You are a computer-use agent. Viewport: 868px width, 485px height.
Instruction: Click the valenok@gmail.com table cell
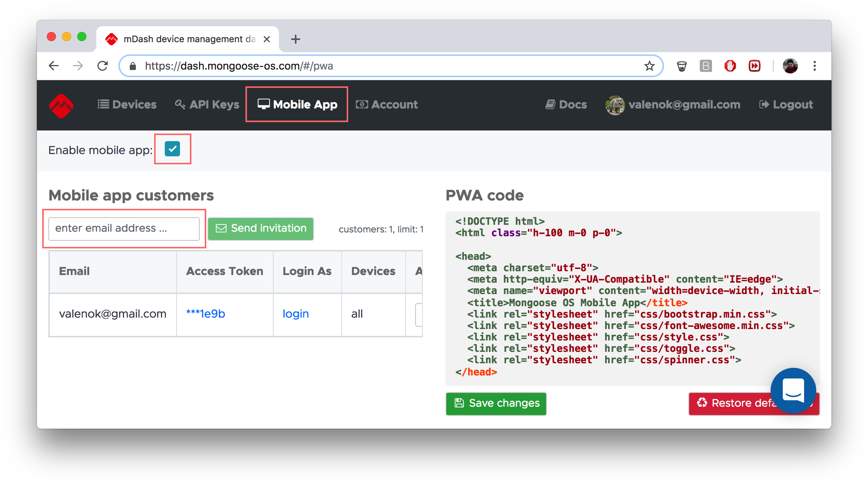click(x=113, y=314)
